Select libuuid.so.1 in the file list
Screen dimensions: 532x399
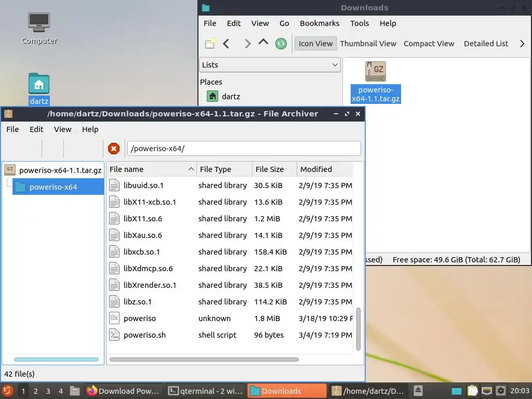tap(230, 185)
